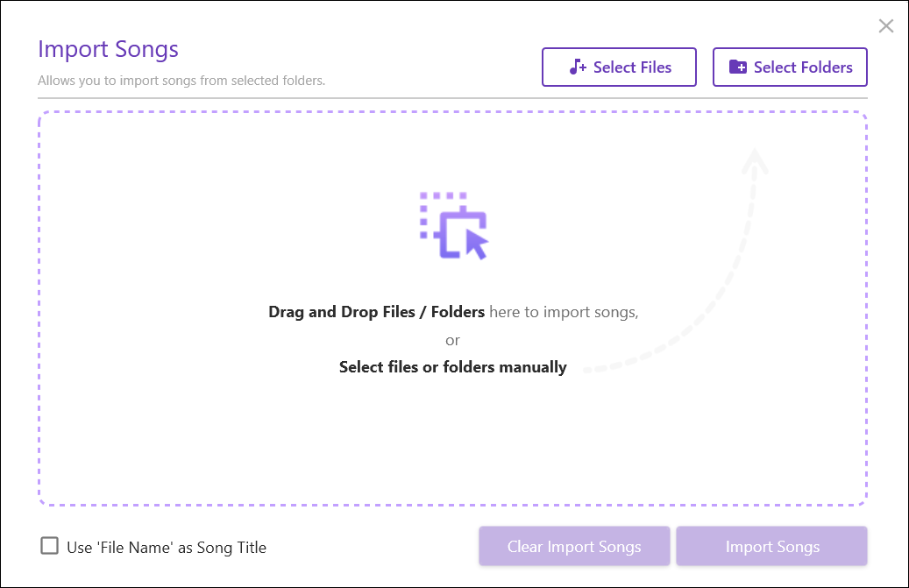This screenshot has height=588, width=909.
Task: Click the 'Select files or folders manually' text
Action: point(452,367)
